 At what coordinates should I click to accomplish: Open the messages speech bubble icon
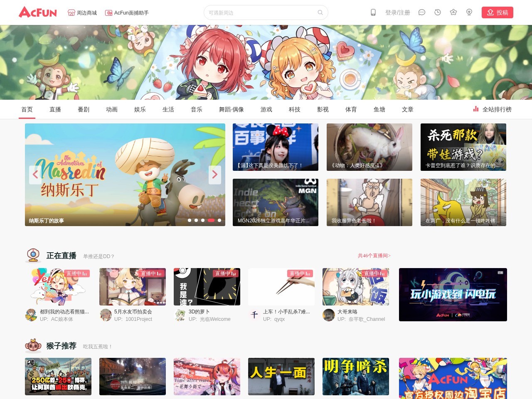point(422,12)
